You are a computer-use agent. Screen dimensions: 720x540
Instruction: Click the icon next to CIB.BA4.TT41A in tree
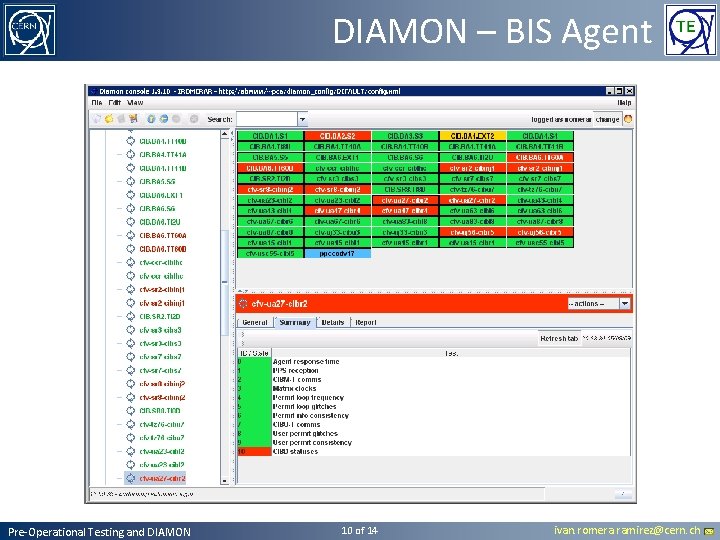point(130,155)
